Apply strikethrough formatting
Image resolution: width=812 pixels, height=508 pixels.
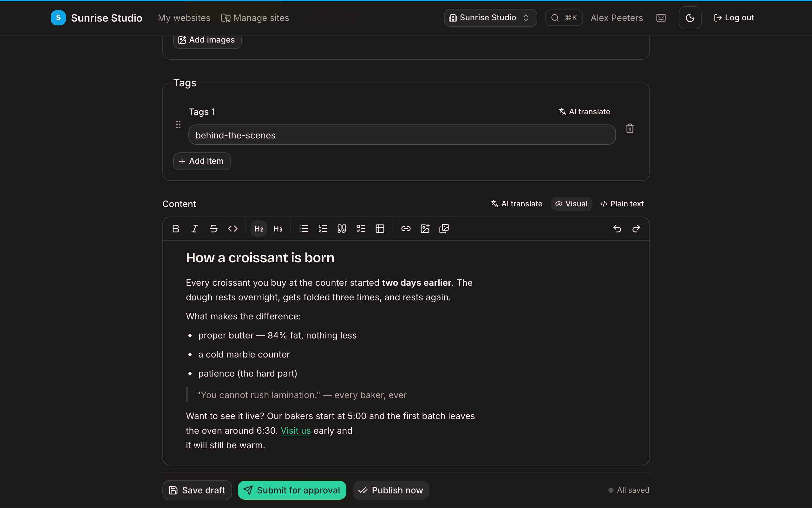click(214, 229)
